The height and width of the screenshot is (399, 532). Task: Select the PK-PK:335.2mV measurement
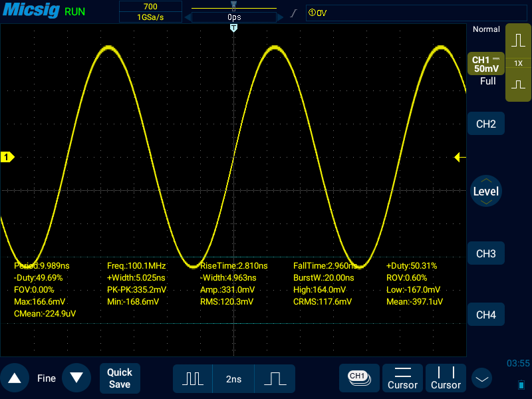137,290
